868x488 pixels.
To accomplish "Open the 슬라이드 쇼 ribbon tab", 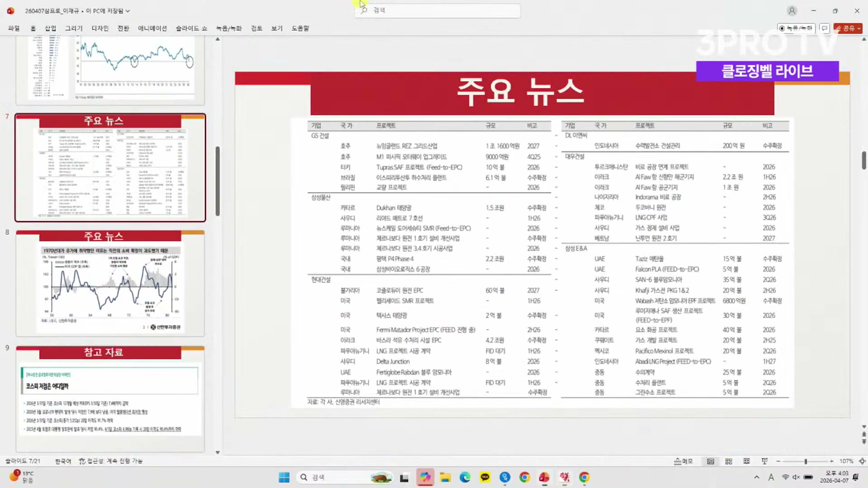I will pos(191,28).
